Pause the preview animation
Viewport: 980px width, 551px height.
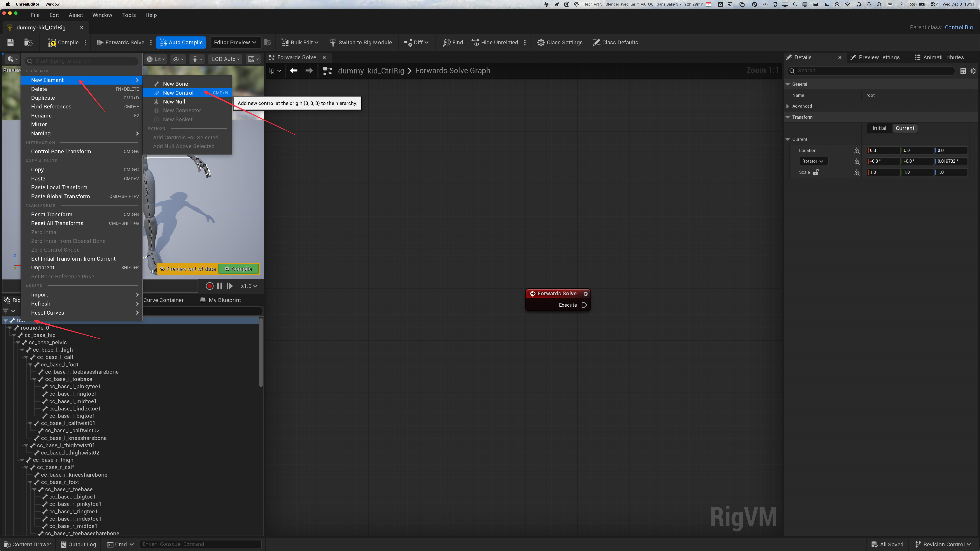tap(219, 286)
